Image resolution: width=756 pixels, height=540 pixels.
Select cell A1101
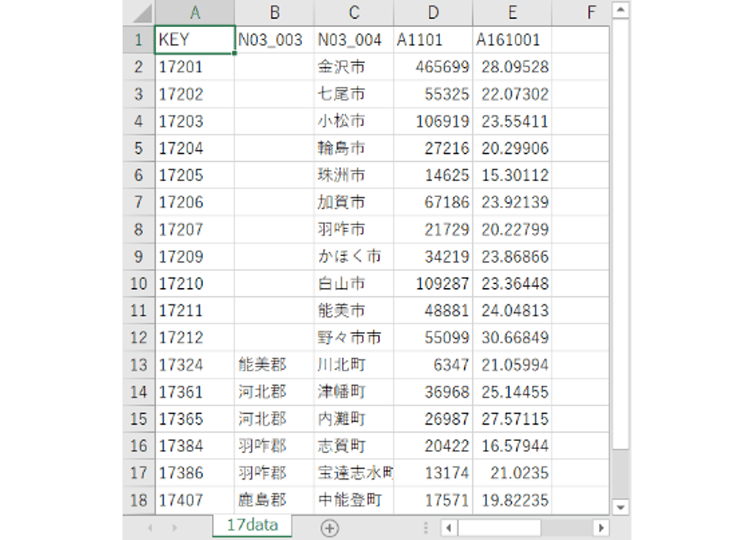(x=433, y=39)
